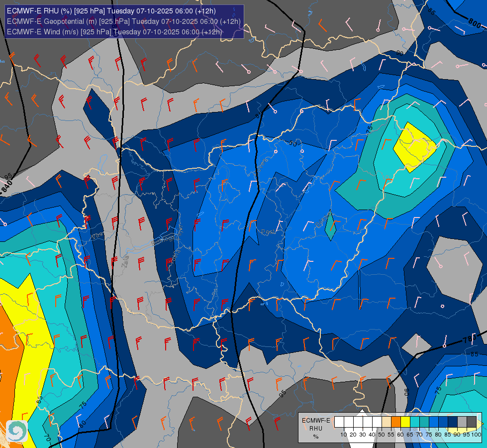487x448 pixels.
Task: Click the Békés county label on the map
Action: pos(322,221)
